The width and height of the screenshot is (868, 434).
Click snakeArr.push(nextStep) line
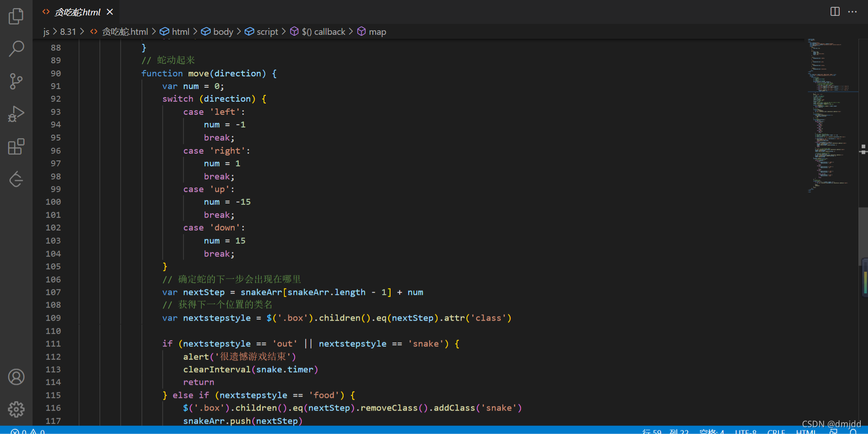243,421
